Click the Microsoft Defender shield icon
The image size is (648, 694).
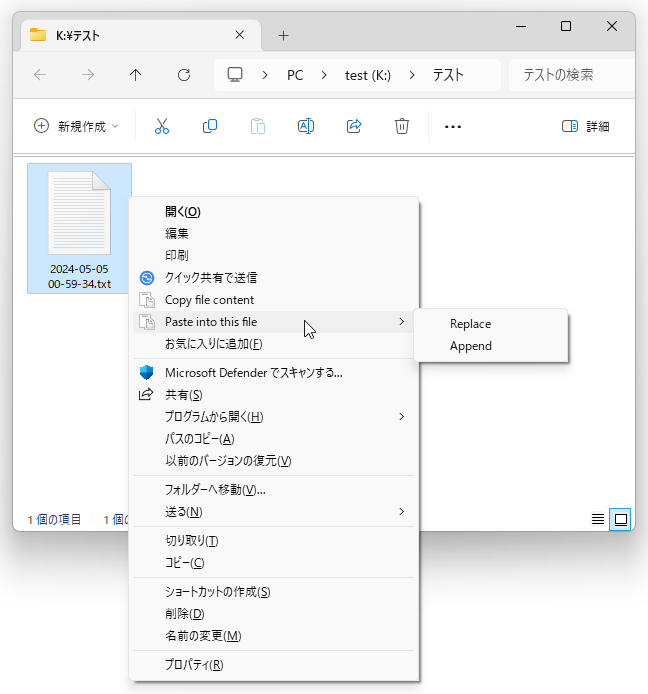click(x=147, y=373)
